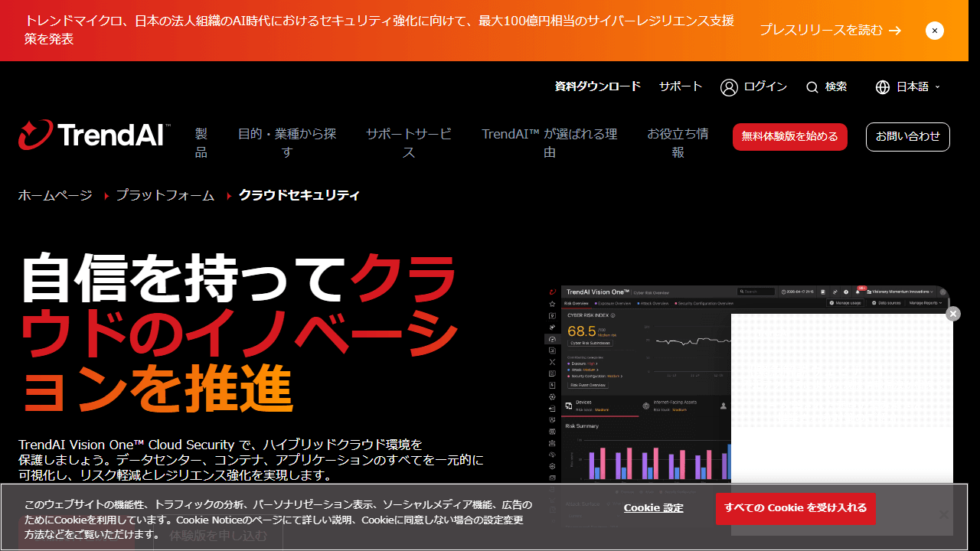Go to the サポート page link
980x551 pixels.
[x=681, y=86]
